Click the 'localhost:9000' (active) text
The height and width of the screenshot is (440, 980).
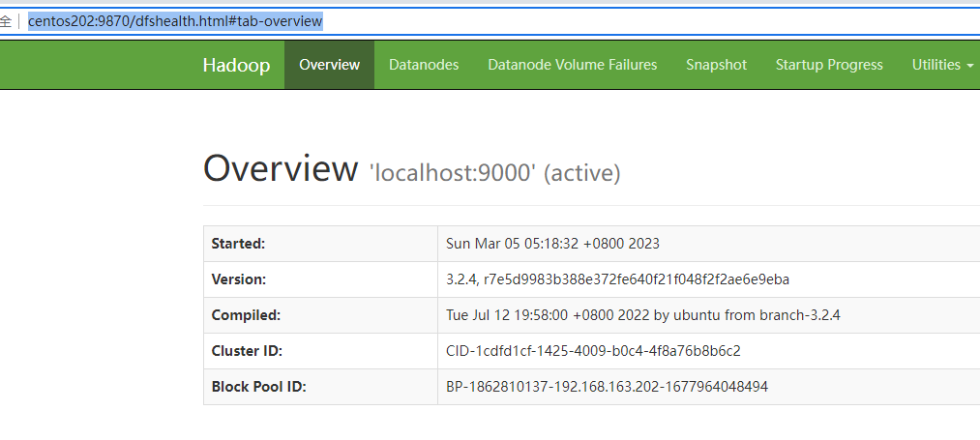495,173
